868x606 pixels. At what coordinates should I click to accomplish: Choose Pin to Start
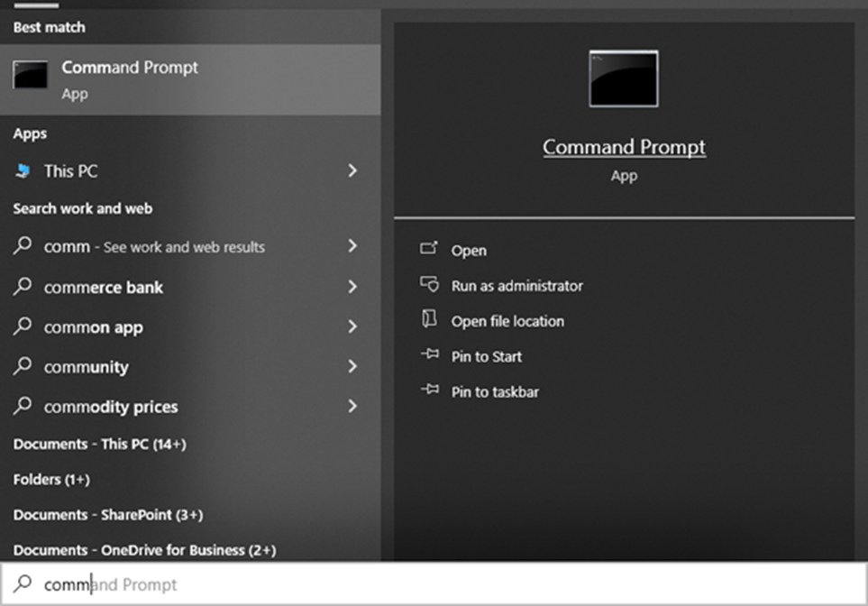[x=487, y=357]
